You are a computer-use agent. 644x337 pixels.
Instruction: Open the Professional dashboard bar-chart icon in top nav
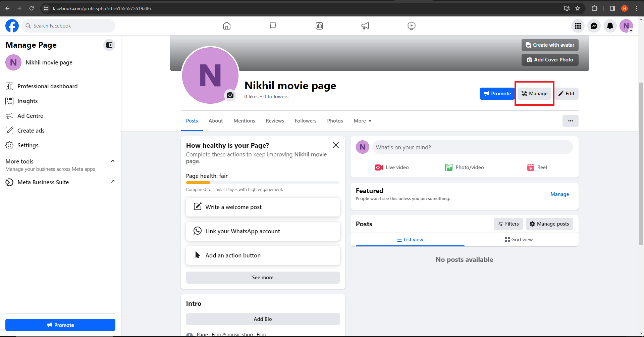tap(319, 26)
